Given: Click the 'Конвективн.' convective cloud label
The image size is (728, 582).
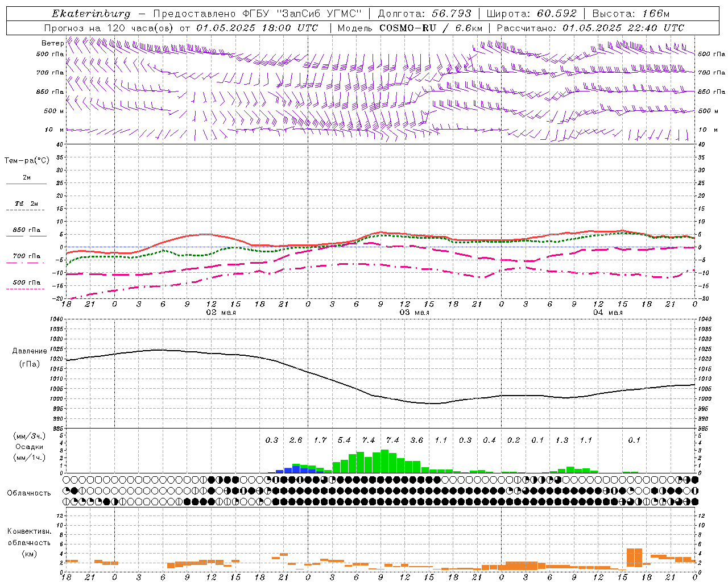Looking at the screenshot, I should tap(29, 531).
